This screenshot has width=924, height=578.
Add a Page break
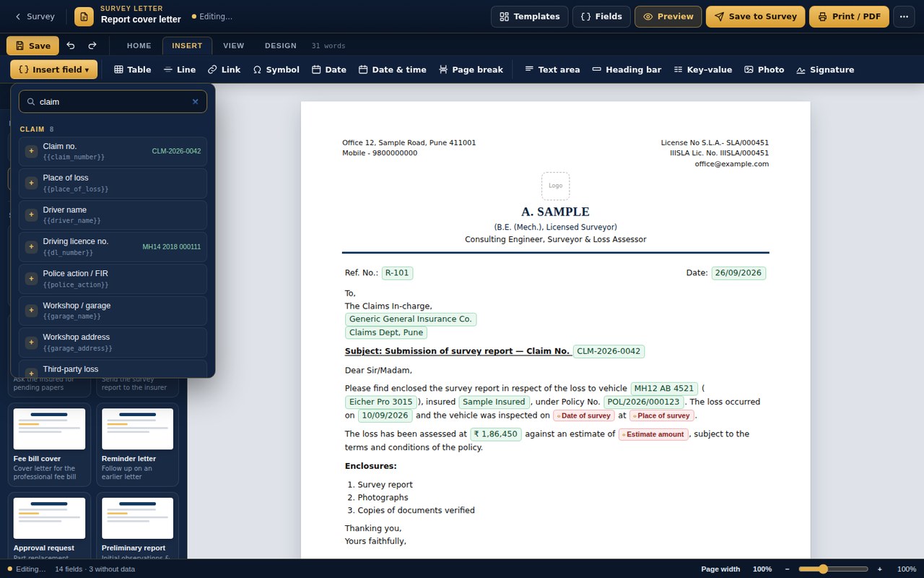tap(471, 69)
